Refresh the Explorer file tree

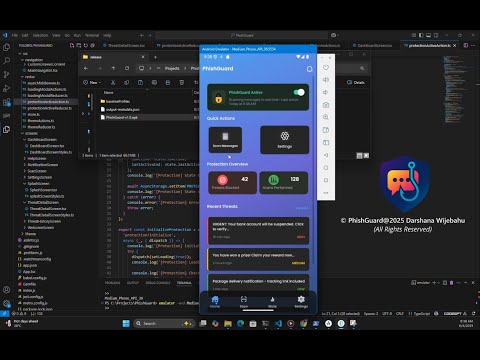[x=86, y=45]
